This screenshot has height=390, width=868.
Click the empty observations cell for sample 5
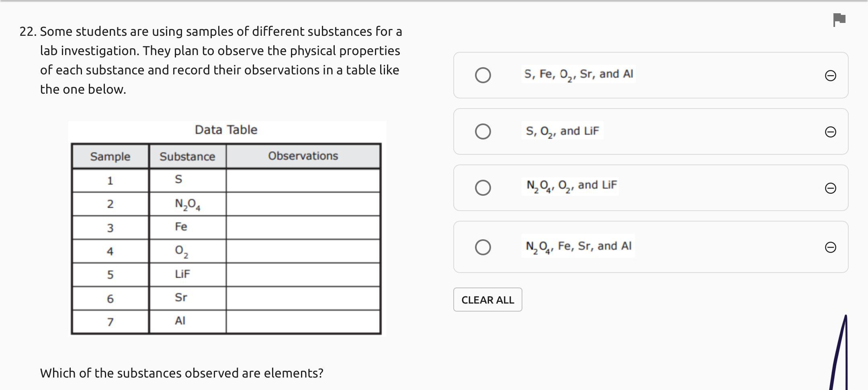tap(303, 275)
